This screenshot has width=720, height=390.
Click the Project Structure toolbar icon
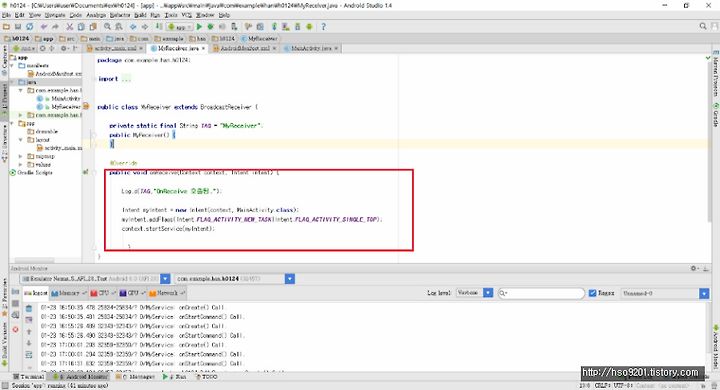point(260,27)
